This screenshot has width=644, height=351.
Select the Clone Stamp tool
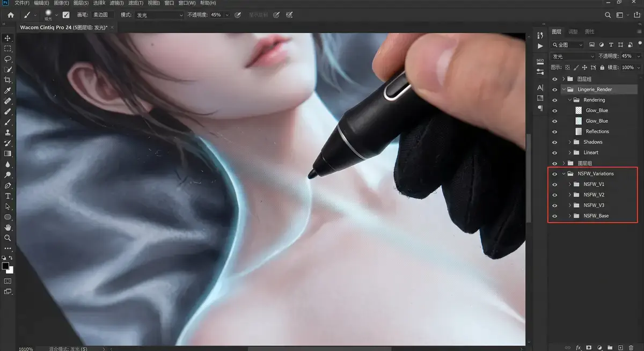(8, 133)
